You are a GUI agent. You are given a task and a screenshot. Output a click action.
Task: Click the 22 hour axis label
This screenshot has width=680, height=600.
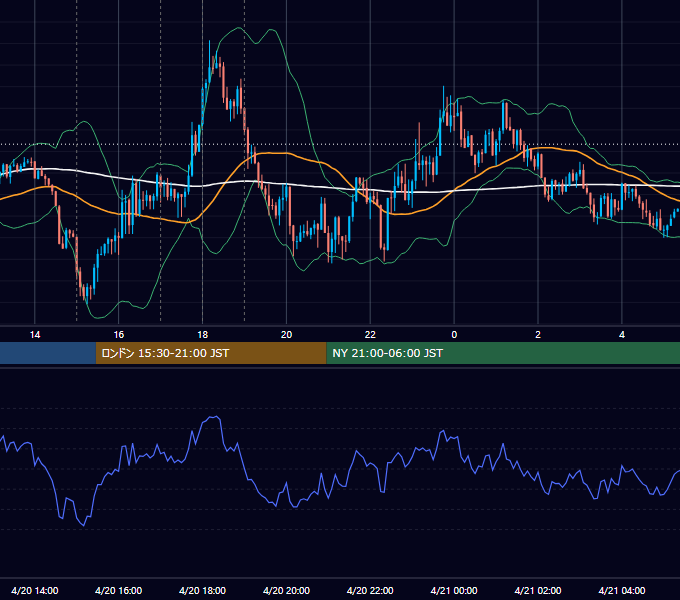coord(370,335)
